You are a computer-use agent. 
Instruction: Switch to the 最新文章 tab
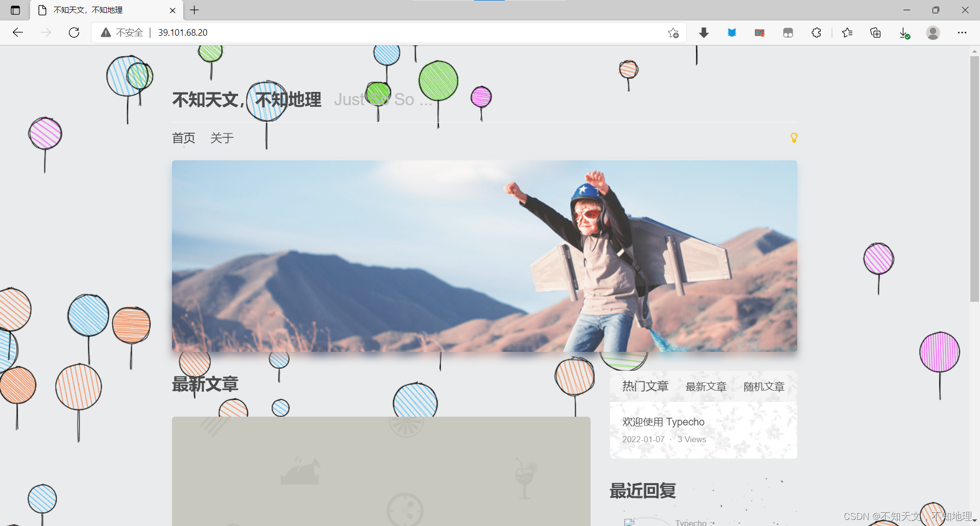[706, 386]
